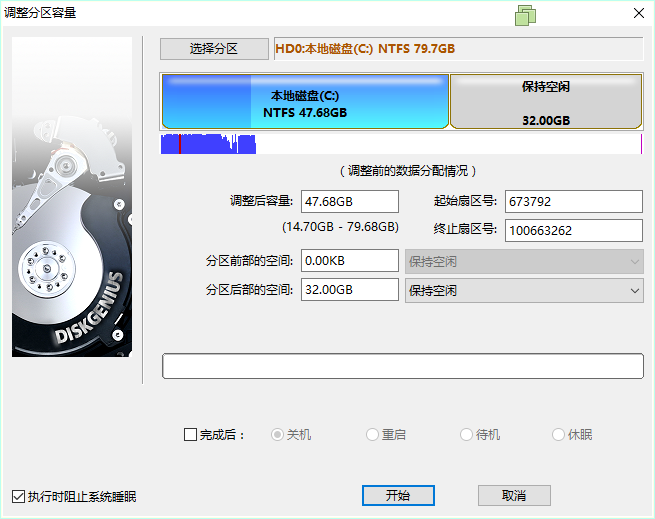The height and width of the screenshot is (519, 655).
Task: Click the 开始 button to start
Action: [x=397, y=495]
